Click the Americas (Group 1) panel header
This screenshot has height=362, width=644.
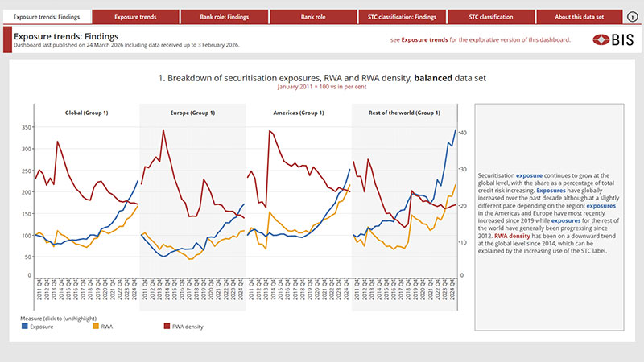tap(299, 113)
